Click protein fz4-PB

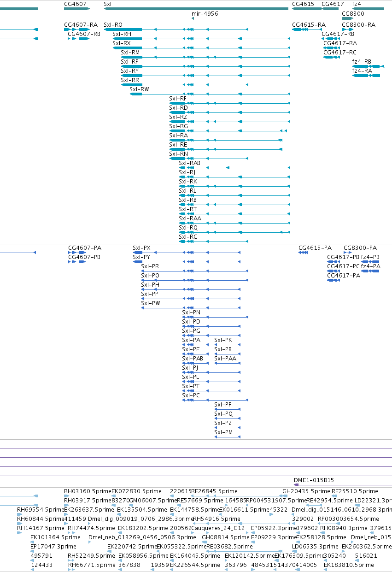(370, 257)
